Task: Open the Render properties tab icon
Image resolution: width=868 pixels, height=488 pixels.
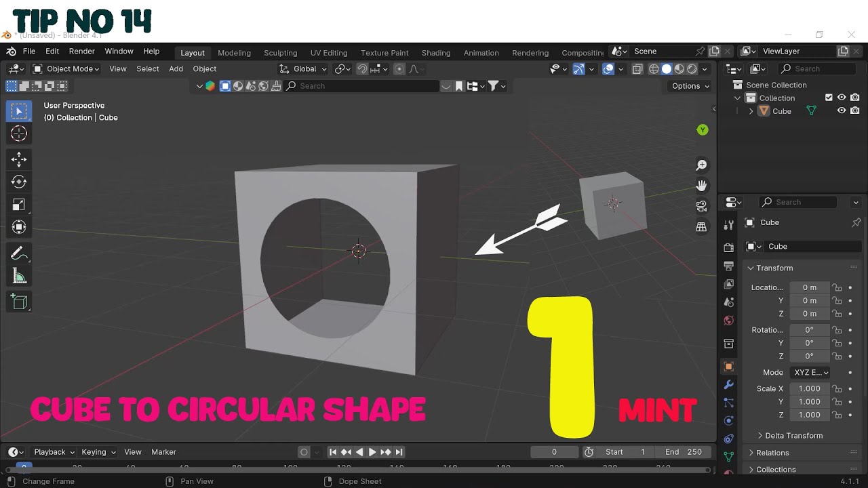Action: pyautogui.click(x=729, y=247)
